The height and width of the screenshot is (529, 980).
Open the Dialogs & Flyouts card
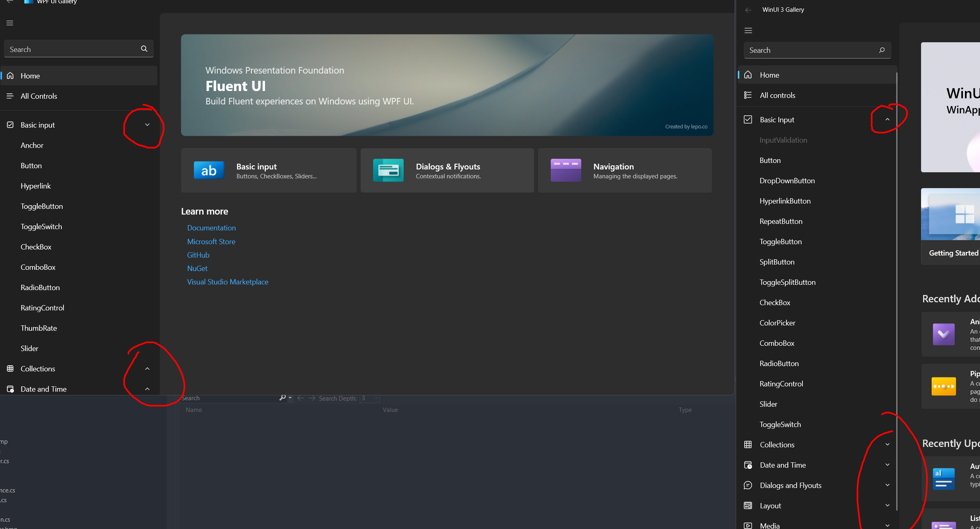click(x=447, y=171)
